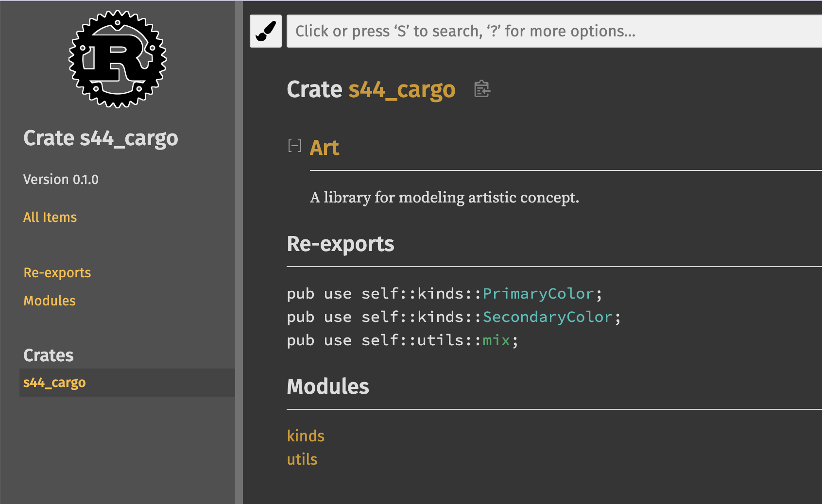Open the All Items link
This screenshot has height=504, width=822.
point(50,217)
